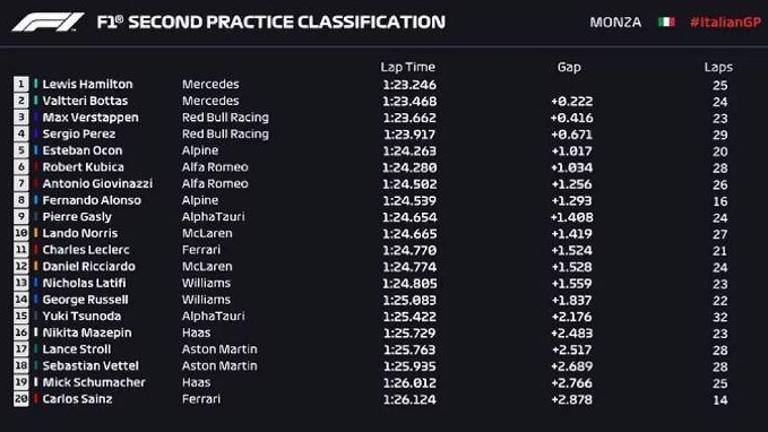Click the Gap column header
The width and height of the screenshot is (768, 432).
[569, 67]
